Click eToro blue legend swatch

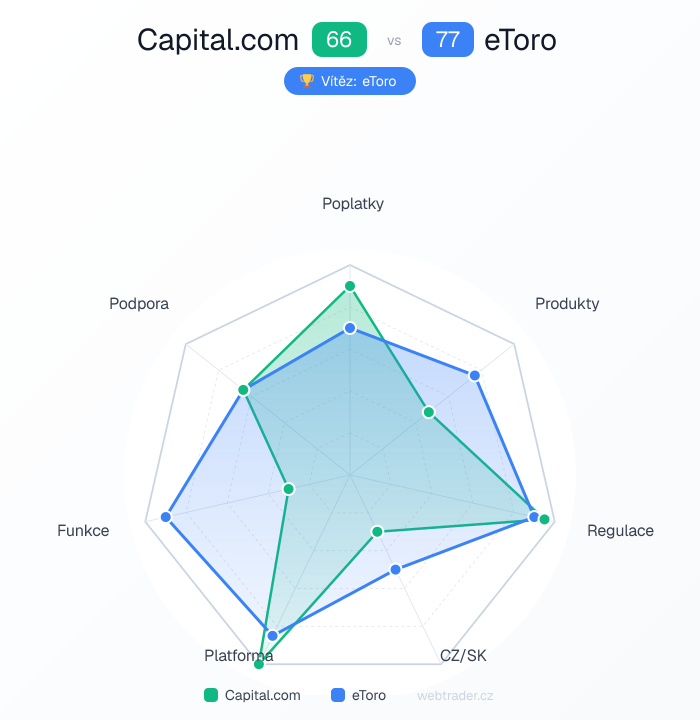point(337,695)
